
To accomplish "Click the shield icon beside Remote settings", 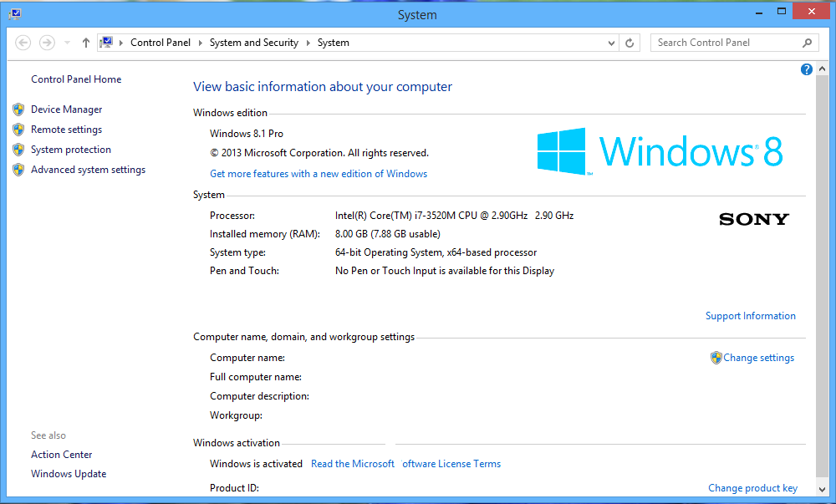I will click(18, 130).
